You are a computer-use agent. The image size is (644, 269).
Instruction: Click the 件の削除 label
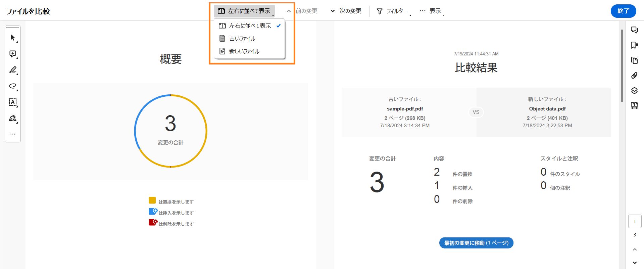coord(462,201)
